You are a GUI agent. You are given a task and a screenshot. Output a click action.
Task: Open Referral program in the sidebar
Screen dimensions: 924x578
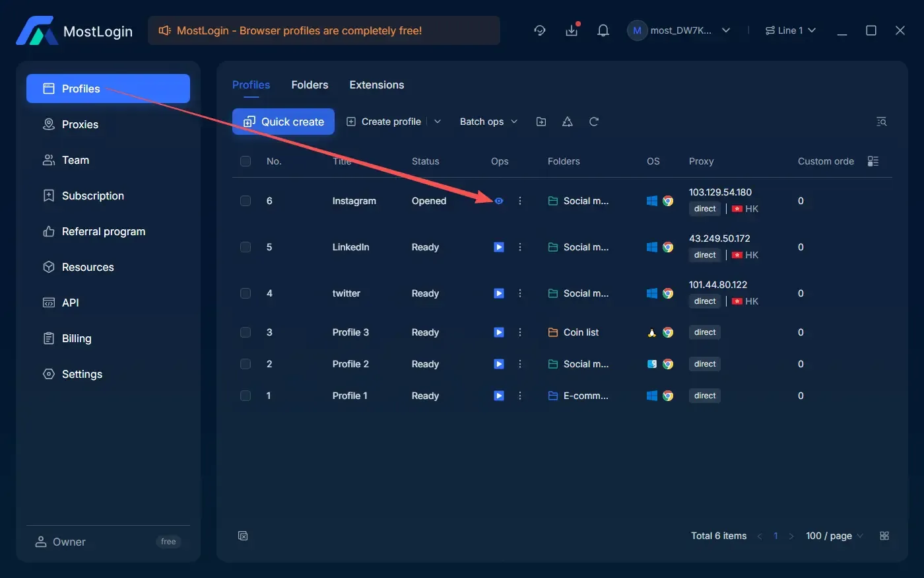click(108, 231)
